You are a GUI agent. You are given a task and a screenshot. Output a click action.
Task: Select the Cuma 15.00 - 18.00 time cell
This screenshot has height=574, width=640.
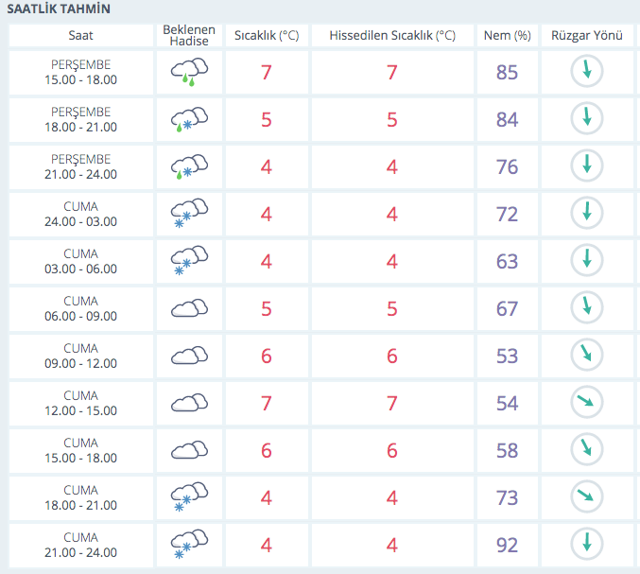pyautogui.click(x=81, y=450)
